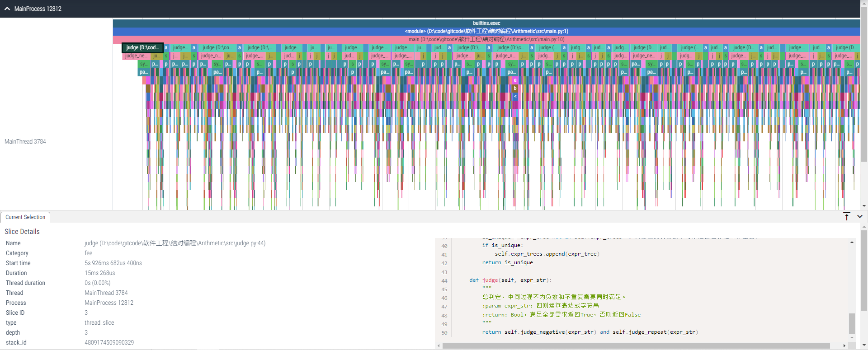
Task: Select the main (main.py:10) slice
Action: (x=486, y=39)
